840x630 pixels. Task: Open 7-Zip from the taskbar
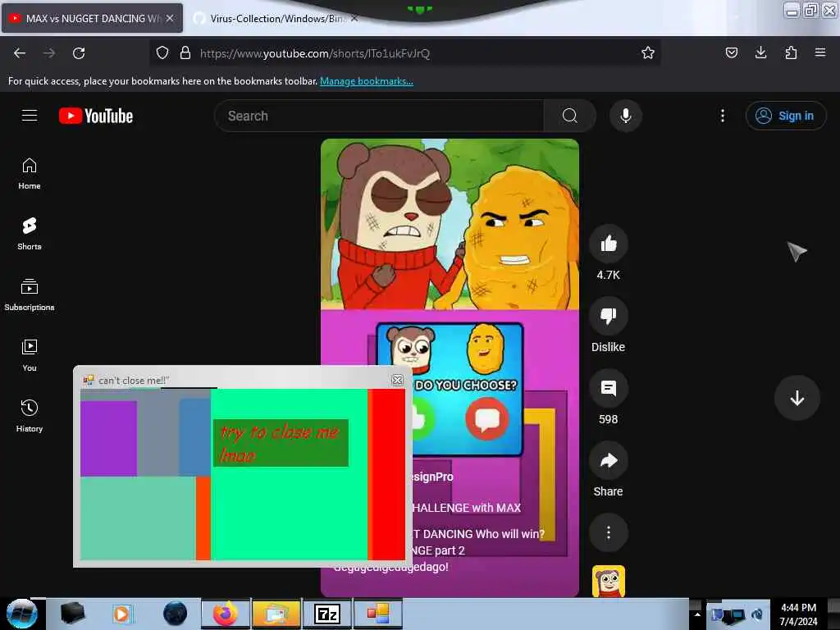click(x=326, y=614)
